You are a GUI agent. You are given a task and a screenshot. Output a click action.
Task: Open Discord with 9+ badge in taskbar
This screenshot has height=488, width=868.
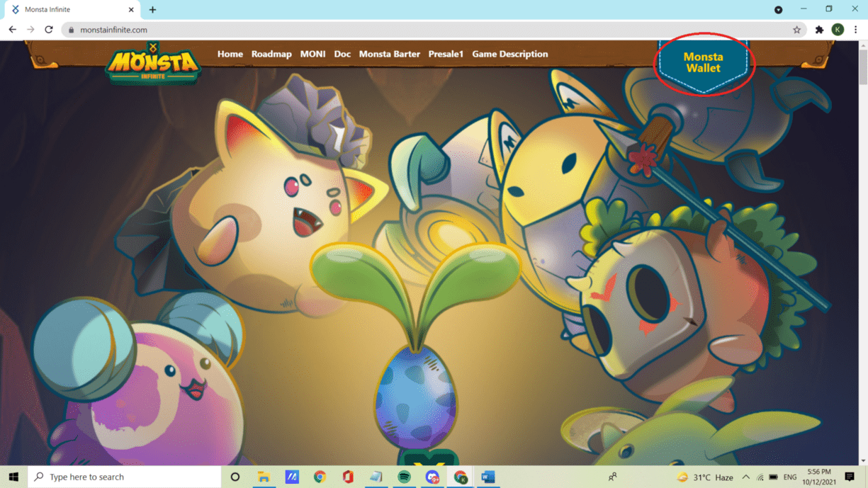coord(432,477)
